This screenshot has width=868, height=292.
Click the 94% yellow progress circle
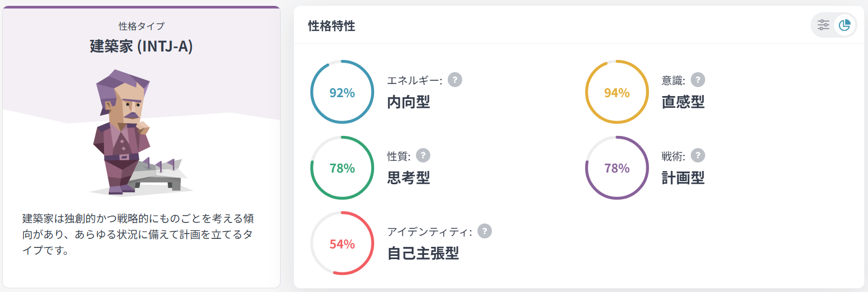pos(617,92)
